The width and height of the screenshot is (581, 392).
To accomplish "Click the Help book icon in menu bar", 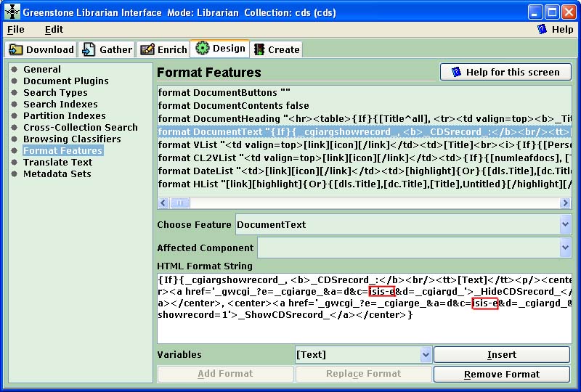I will click(542, 29).
